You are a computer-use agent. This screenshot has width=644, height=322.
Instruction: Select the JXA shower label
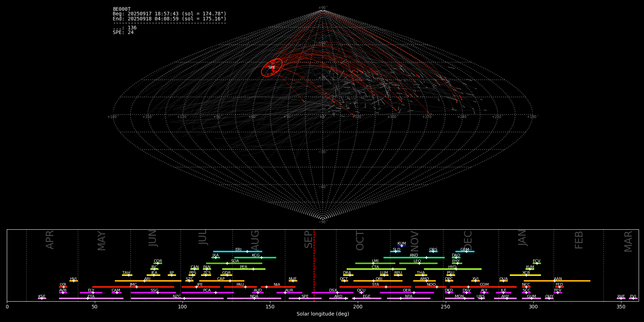[x=215, y=255]
